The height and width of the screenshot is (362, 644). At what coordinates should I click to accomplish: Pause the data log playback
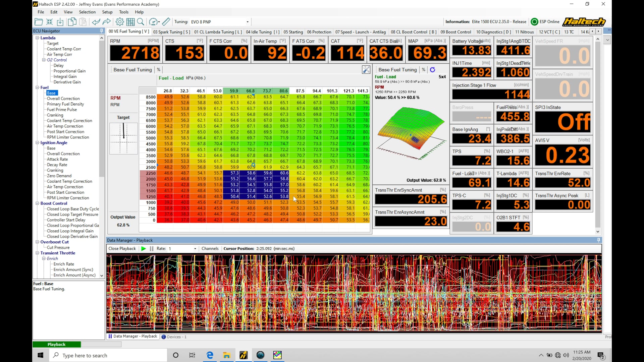tap(152, 248)
